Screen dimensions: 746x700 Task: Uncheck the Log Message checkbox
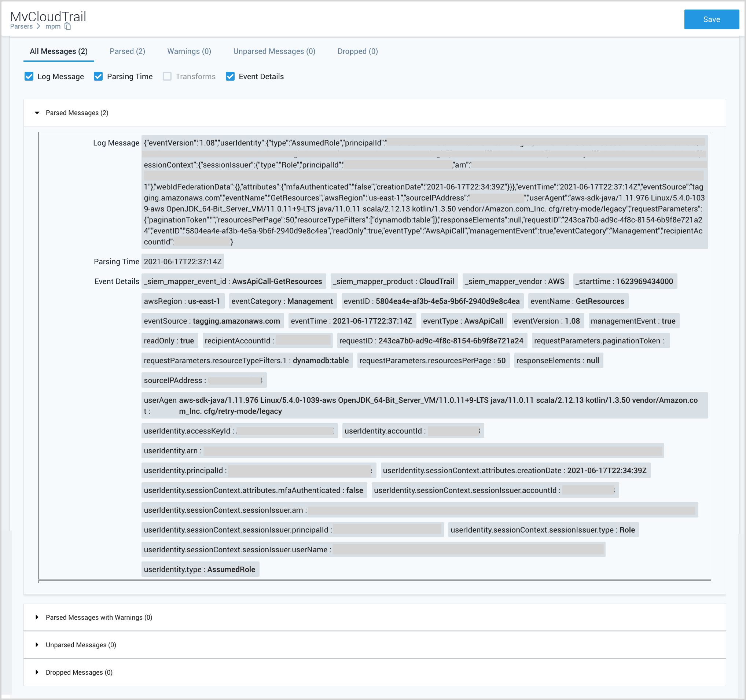click(x=29, y=77)
